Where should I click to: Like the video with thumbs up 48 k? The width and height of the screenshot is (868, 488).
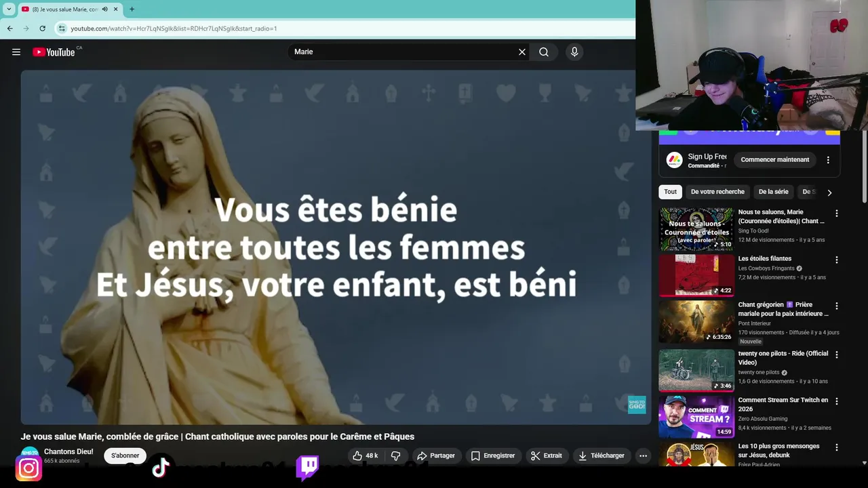tap(366, 455)
